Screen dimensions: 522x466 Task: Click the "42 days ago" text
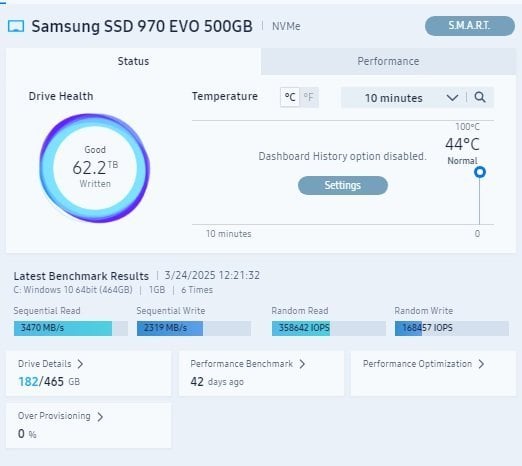click(x=217, y=382)
